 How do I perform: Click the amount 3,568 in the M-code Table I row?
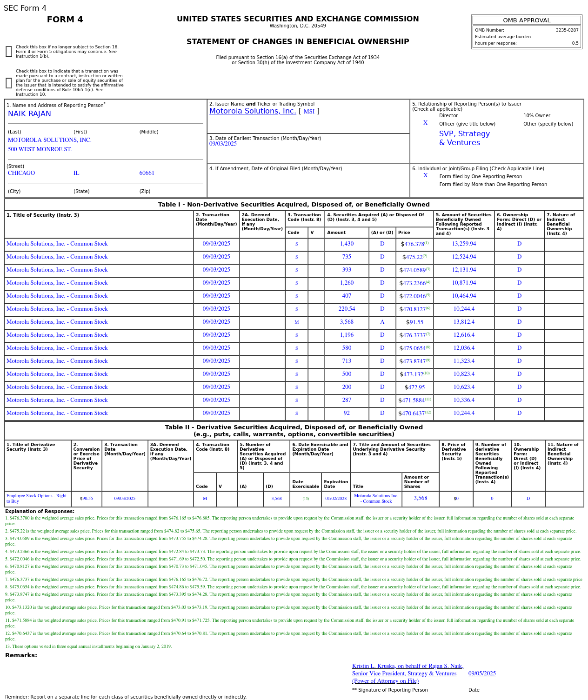click(x=347, y=322)
